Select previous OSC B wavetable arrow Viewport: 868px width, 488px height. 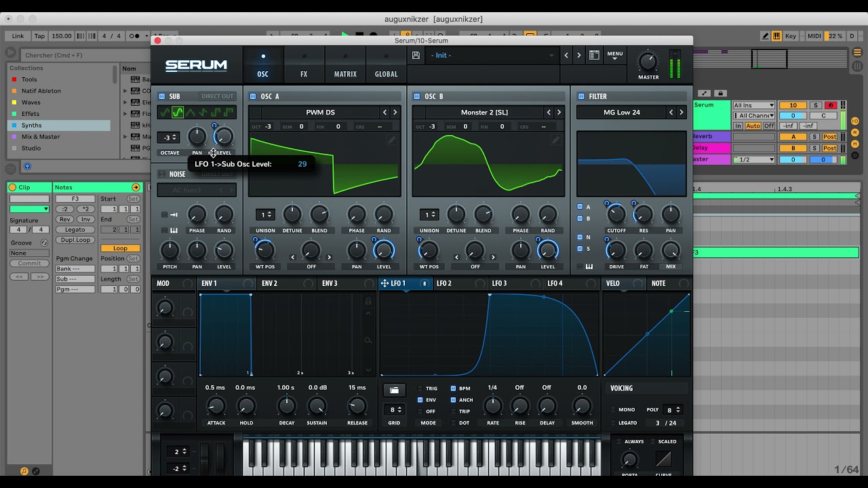coord(549,113)
